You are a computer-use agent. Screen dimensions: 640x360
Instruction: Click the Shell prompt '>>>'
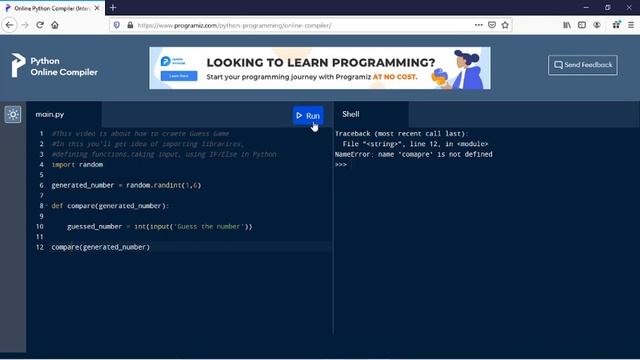pos(340,164)
